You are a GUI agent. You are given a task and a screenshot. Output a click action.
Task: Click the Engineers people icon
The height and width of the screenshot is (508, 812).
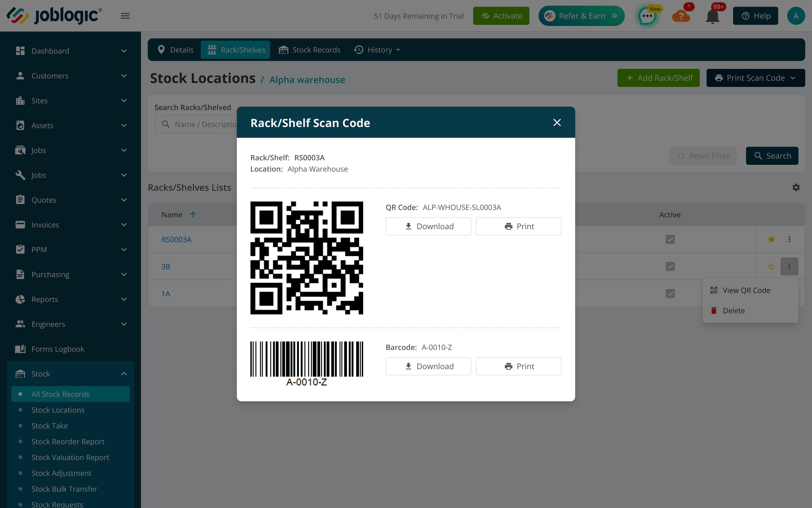(x=20, y=324)
